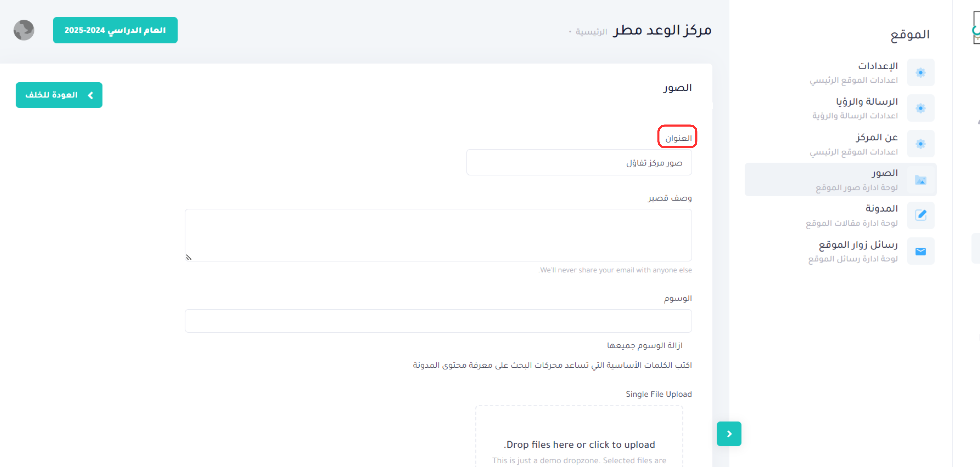The image size is (980, 467).
Task: Click the العودة للخلف back button
Action: point(59,95)
